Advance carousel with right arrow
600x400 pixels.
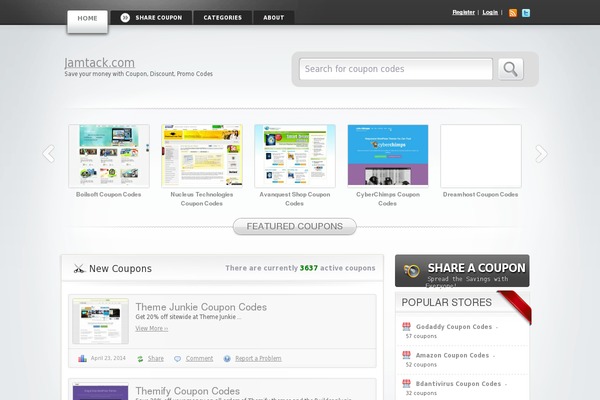541,153
